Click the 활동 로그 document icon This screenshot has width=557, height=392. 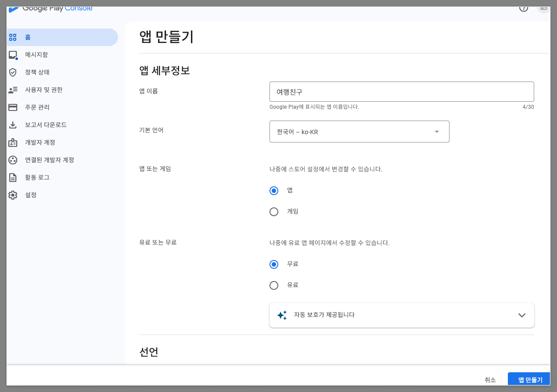[13, 178]
